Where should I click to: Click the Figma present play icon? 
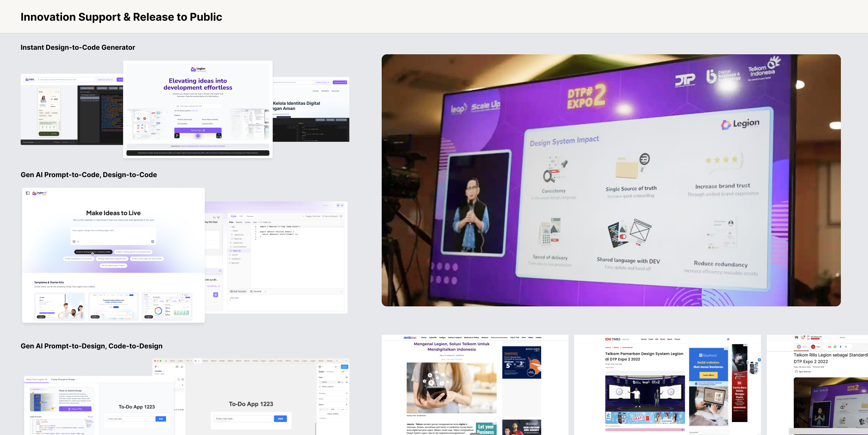point(336,366)
